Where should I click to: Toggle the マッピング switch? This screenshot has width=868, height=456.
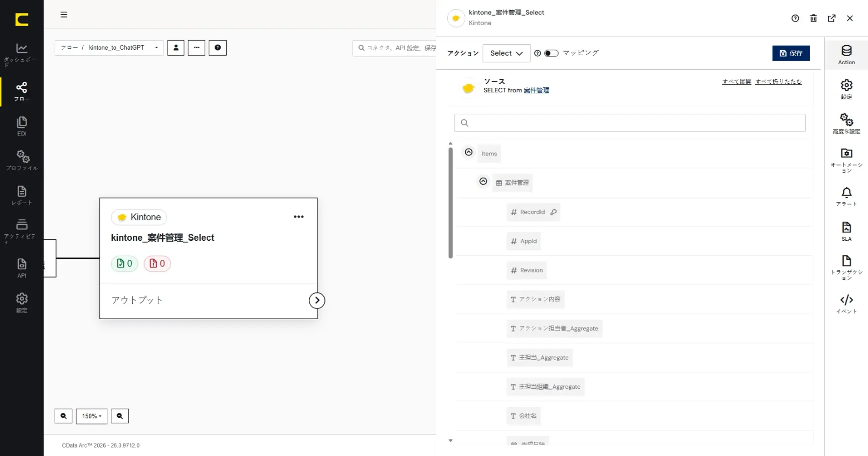(x=551, y=53)
